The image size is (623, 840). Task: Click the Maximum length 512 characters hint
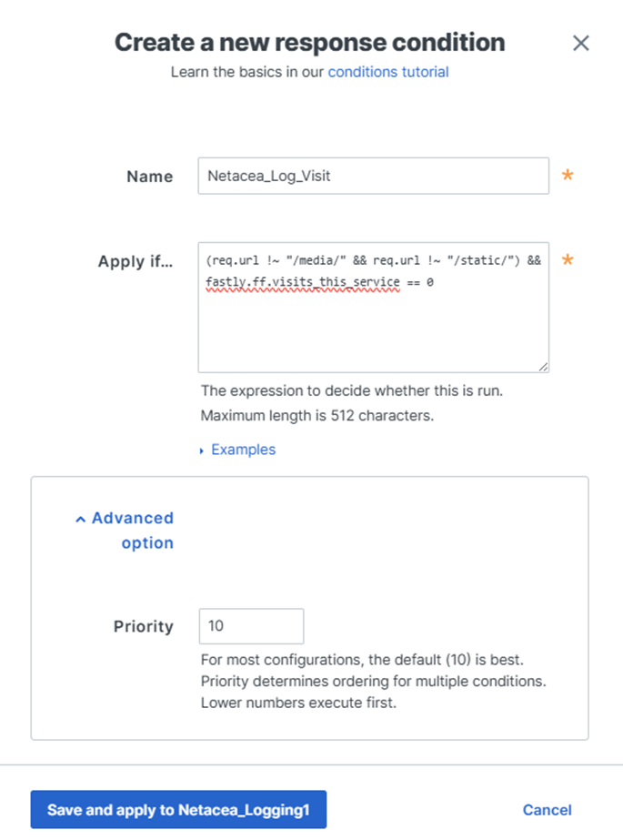pyautogui.click(x=317, y=417)
